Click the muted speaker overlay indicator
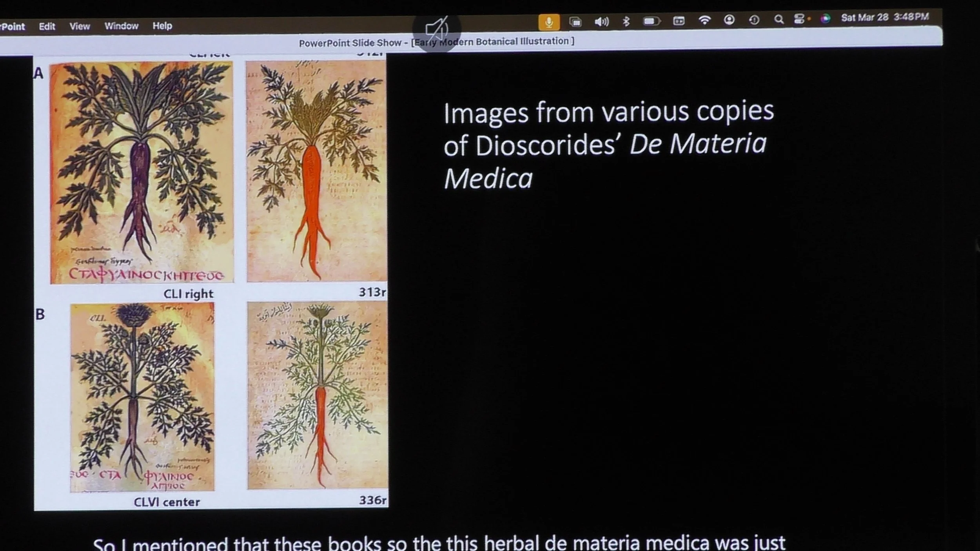Viewport: 980px width, 551px height. point(436,29)
